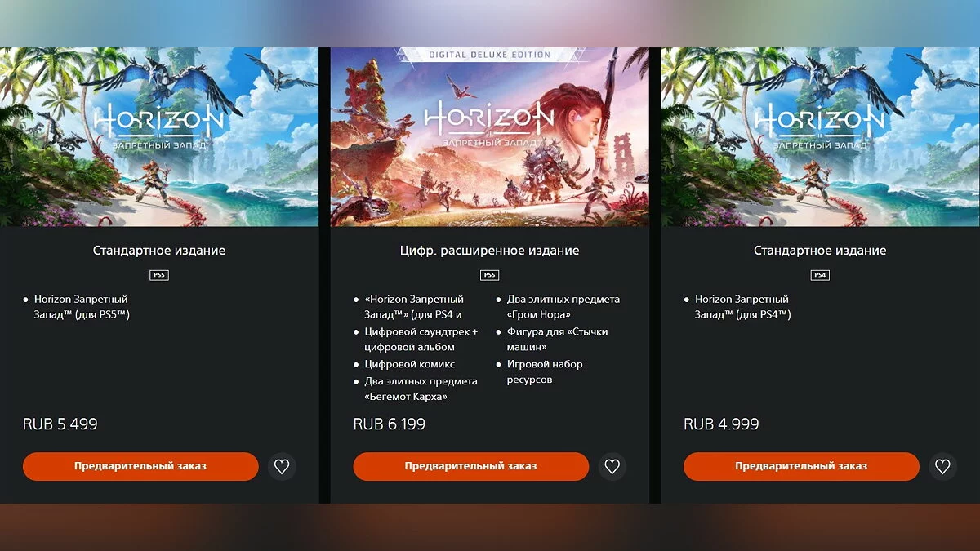This screenshot has height=551, width=980.
Task: Click heart icon for Digital Deluxe Edition
Action: [x=612, y=467]
